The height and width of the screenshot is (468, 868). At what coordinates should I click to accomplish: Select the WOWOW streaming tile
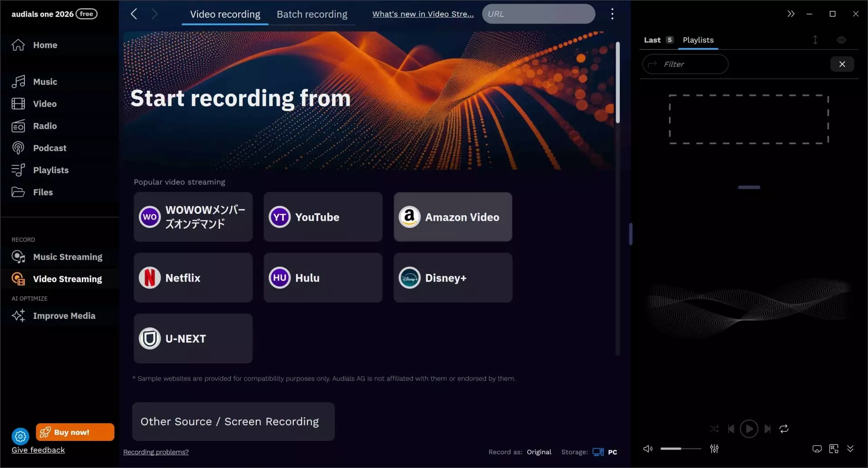click(193, 217)
